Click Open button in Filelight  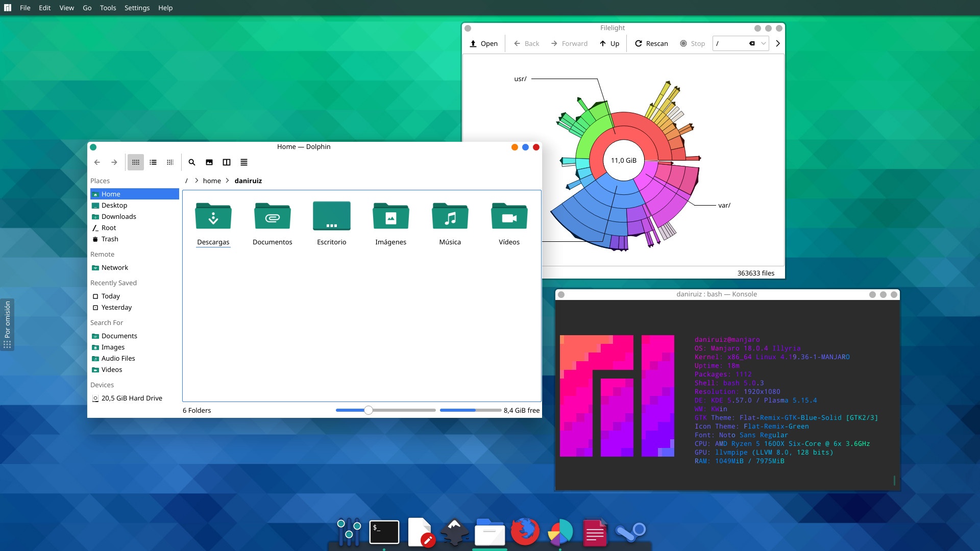click(483, 43)
